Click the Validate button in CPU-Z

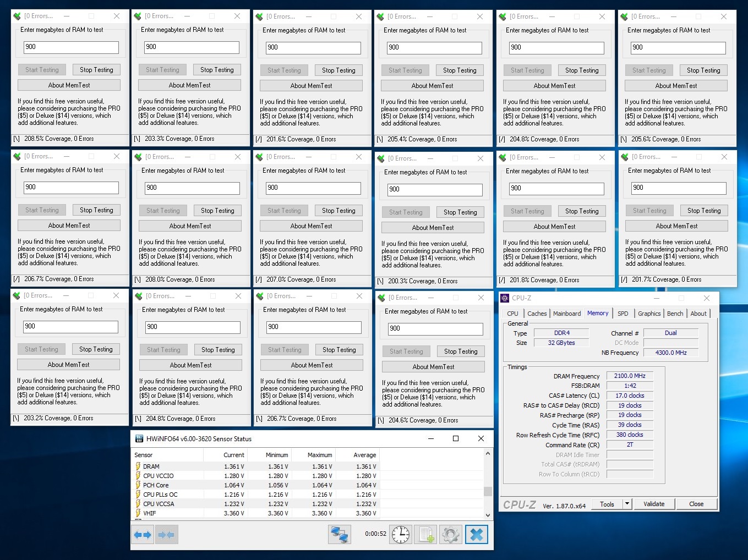click(654, 504)
